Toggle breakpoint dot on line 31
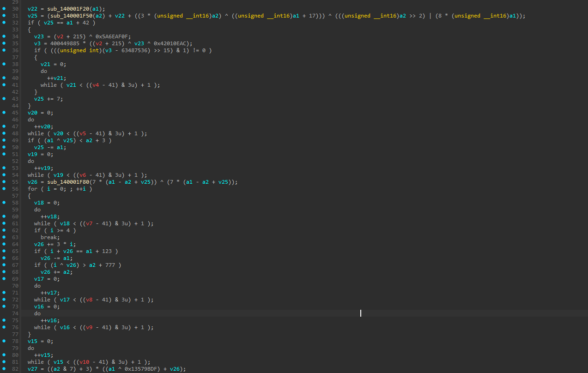This screenshot has width=588, height=373. click(x=4, y=16)
